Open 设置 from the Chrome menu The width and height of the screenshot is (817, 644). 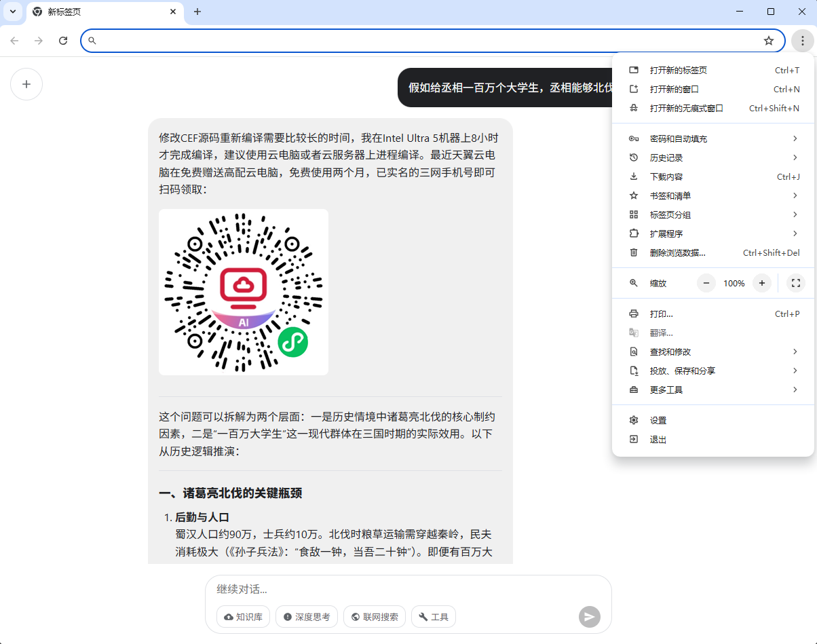coord(713,420)
